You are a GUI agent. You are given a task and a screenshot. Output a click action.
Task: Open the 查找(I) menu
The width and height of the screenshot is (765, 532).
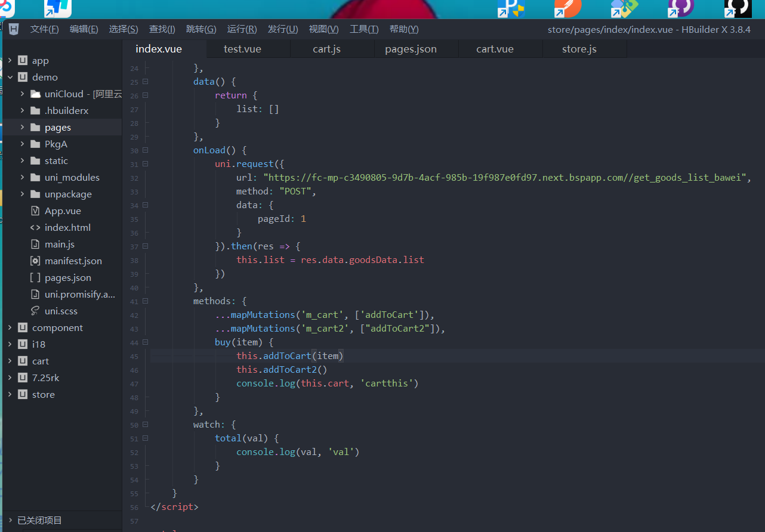162,29
